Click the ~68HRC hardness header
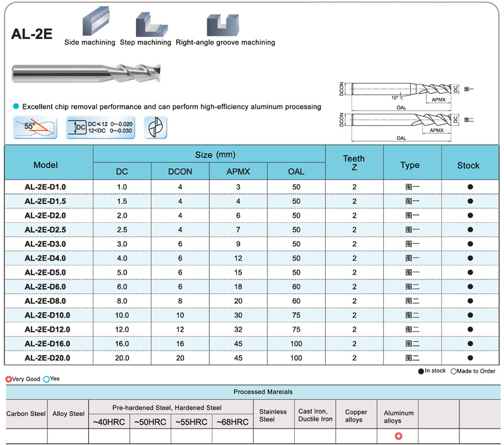Viewport: 504px width, 445px height. (232, 422)
